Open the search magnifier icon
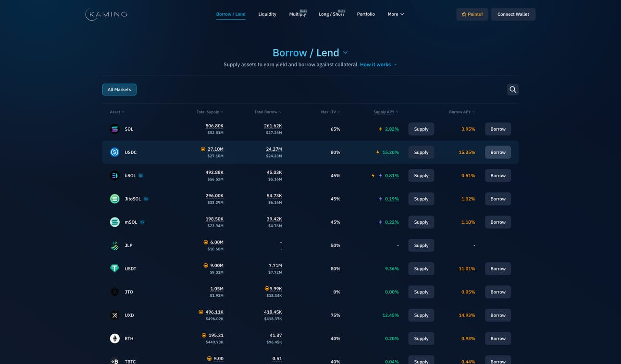The image size is (621, 364). 513,89
